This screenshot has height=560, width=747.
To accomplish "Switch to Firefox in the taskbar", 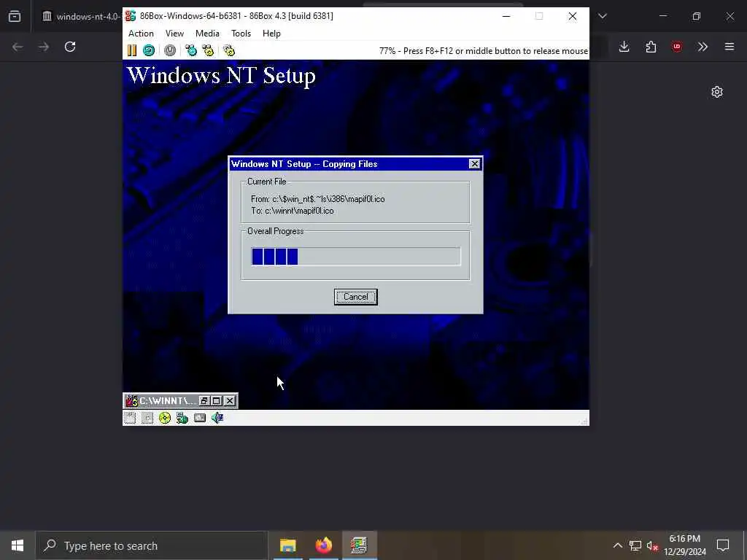I will [x=323, y=545].
